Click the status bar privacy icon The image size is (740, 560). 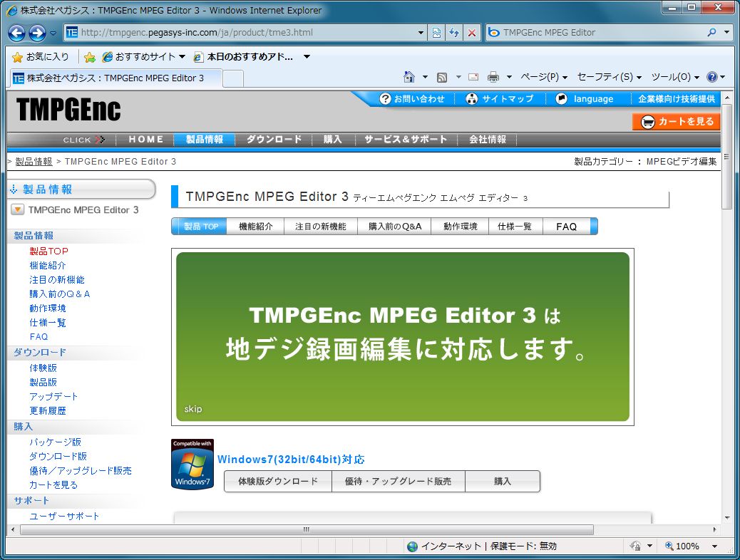point(636,546)
